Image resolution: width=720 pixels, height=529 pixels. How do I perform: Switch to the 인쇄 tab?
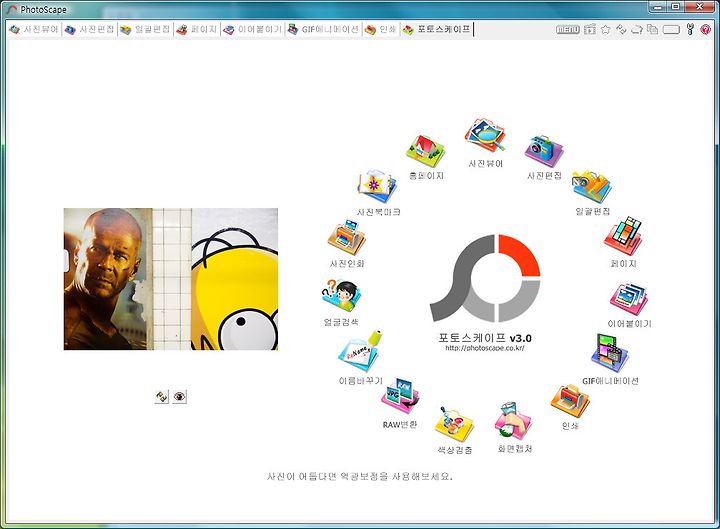[x=381, y=29]
